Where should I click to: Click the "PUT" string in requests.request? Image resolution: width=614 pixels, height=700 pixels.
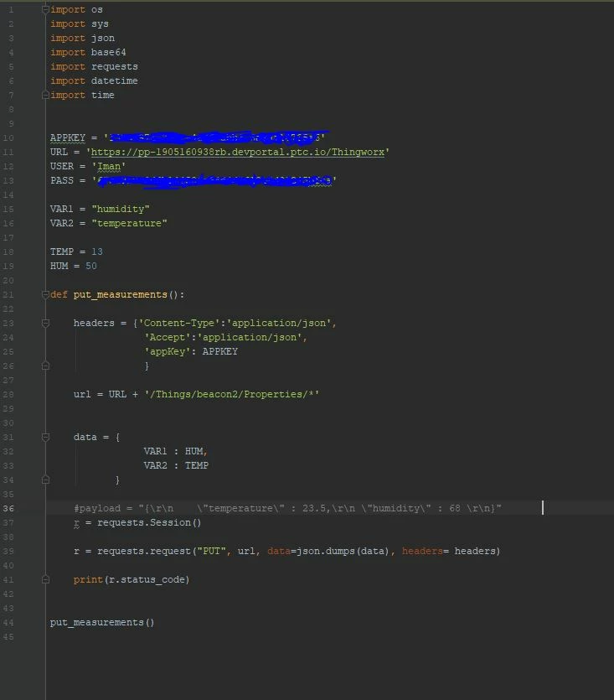tap(212, 551)
